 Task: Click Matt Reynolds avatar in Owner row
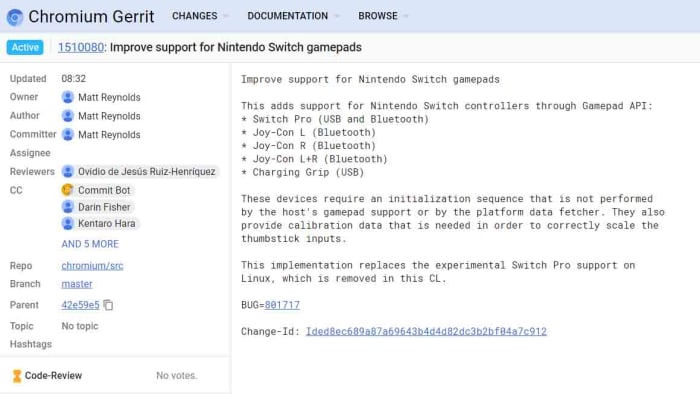(68, 97)
